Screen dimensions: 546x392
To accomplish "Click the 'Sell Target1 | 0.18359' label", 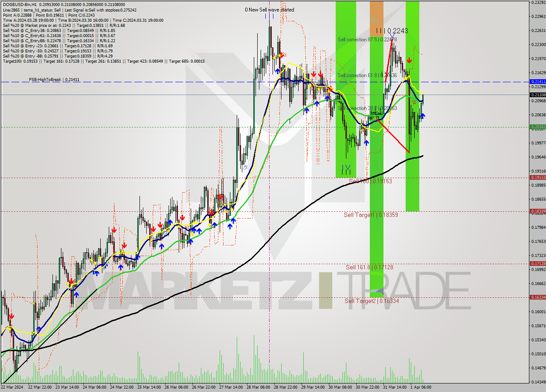I will point(371,215).
